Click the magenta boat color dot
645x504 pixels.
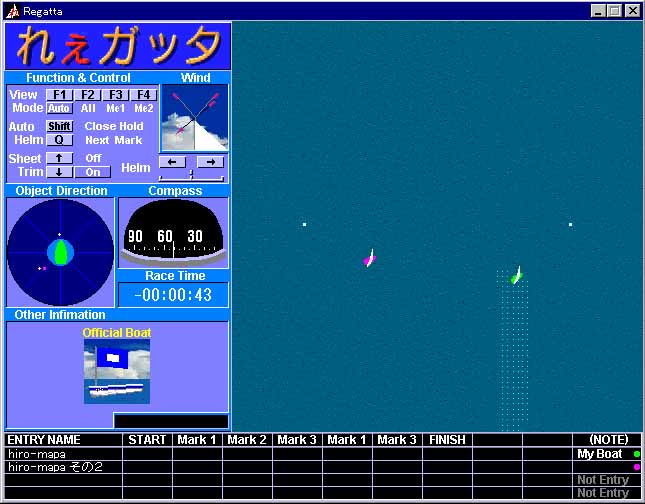tap(637, 467)
